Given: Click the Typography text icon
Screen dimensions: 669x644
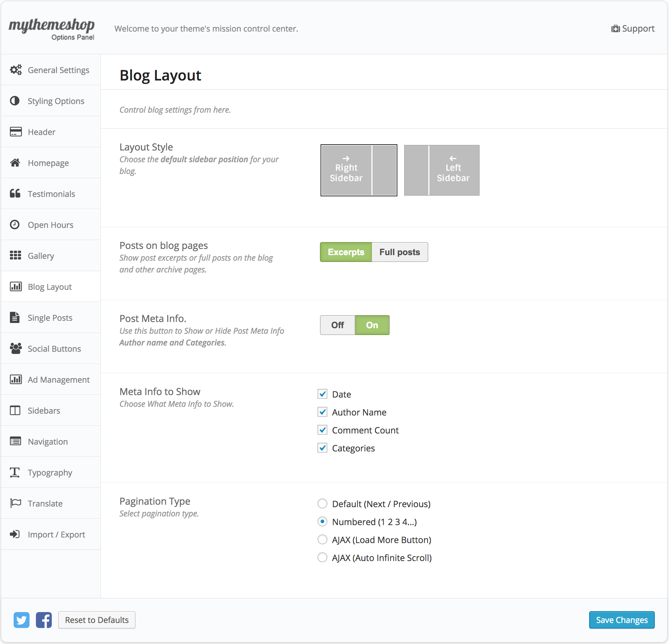Looking at the screenshot, I should click(15, 472).
